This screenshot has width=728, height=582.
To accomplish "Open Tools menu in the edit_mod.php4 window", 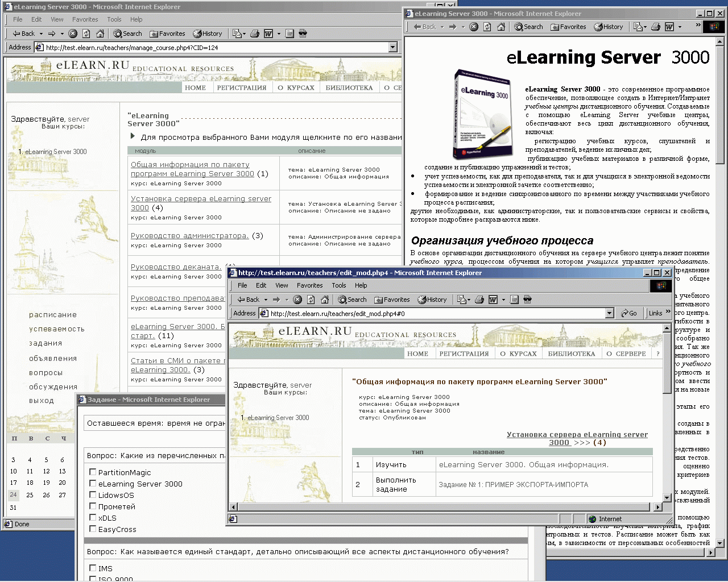I will (x=339, y=285).
